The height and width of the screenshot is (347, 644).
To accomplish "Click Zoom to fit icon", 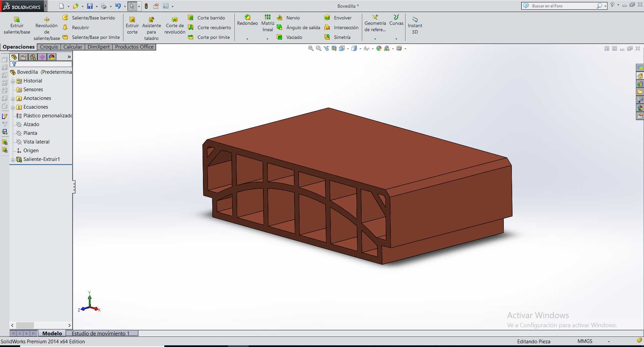I will pos(311,49).
